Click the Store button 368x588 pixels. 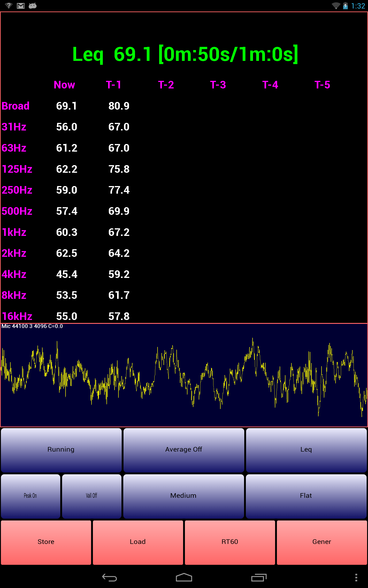point(46,543)
